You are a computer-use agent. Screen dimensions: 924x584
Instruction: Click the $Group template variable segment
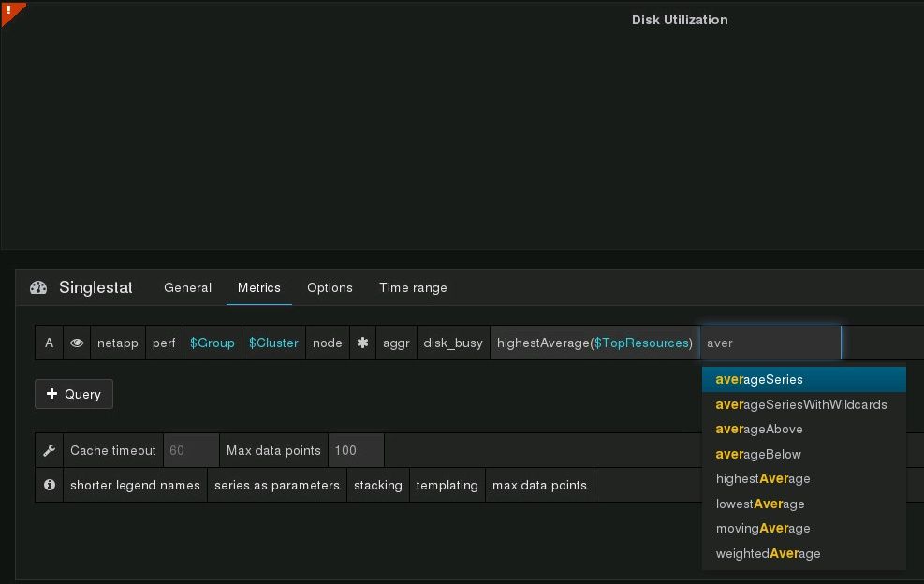point(213,343)
